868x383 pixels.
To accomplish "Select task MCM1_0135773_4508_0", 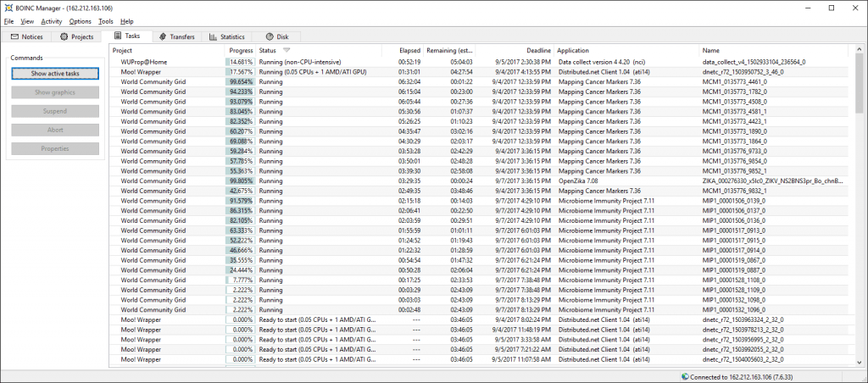I will pyautogui.click(x=478, y=102).
